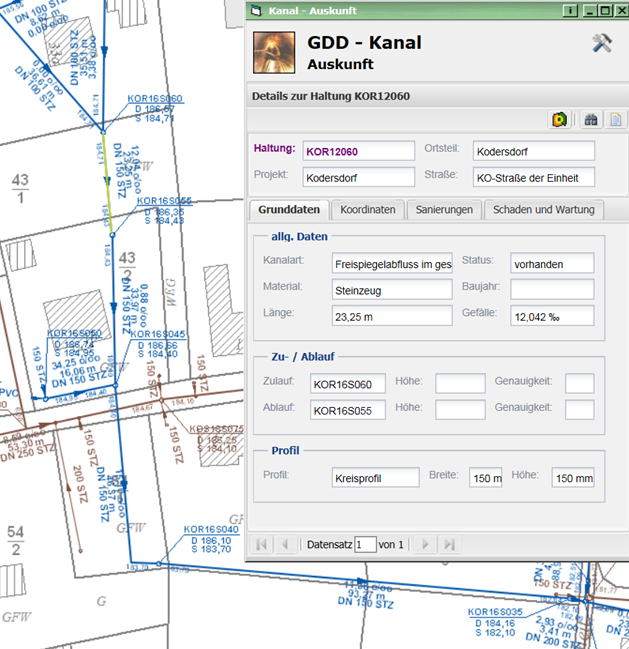Click manhole label KOR16S045 on map

tap(158, 334)
